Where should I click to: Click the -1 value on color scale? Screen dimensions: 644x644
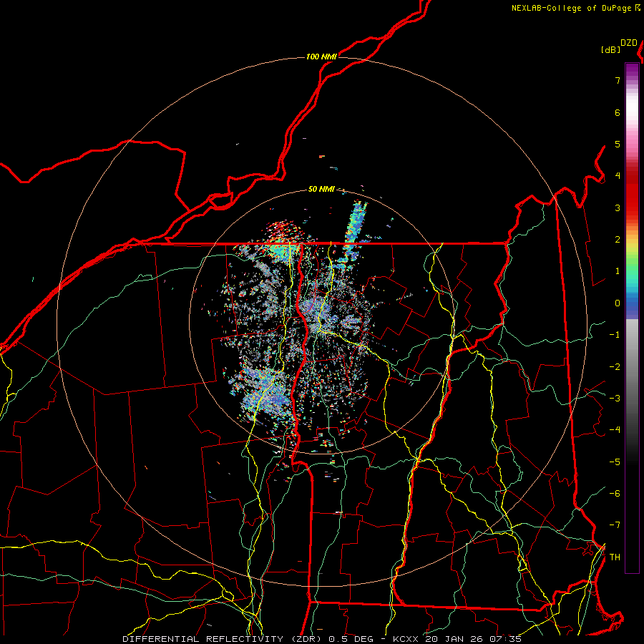click(x=615, y=335)
